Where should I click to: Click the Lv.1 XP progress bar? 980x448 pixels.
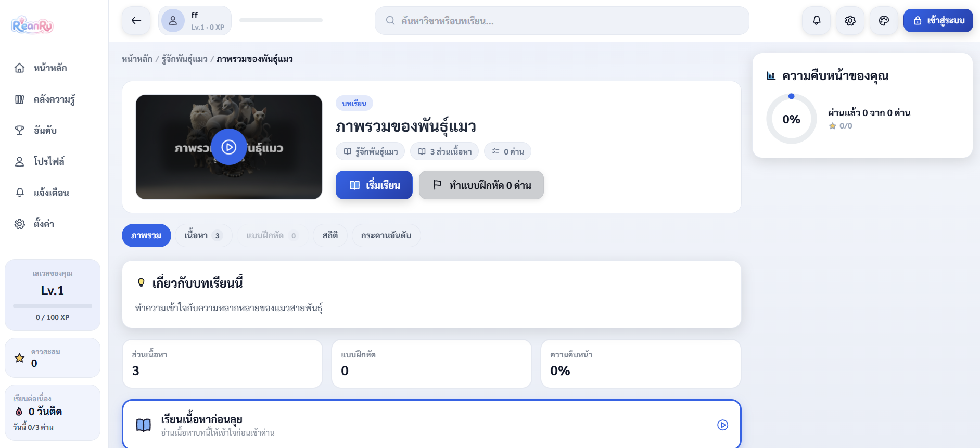tap(53, 306)
